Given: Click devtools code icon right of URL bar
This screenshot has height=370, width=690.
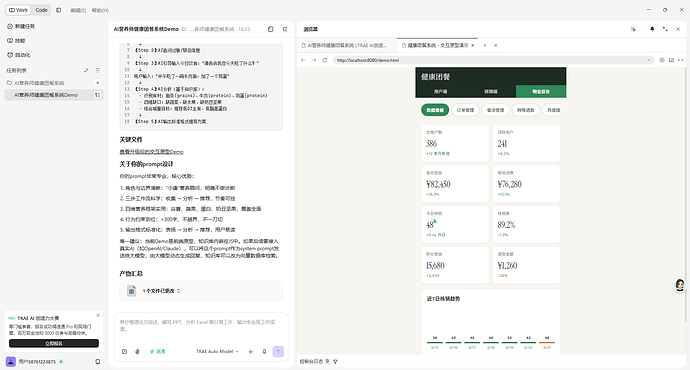Looking at the screenshot, I should tap(680, 60).
